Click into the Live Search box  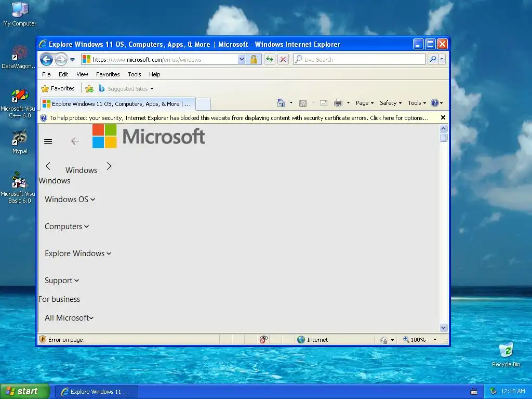tap(359, 60)
